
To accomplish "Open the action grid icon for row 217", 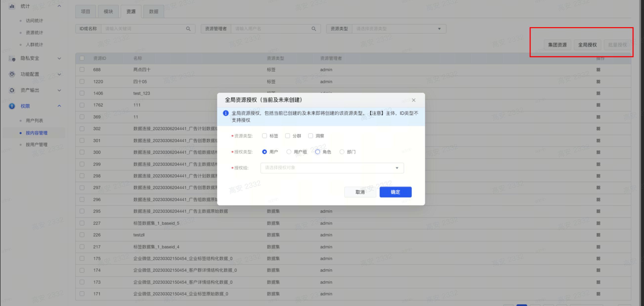I will pyautogui.click(x=598, y=247).
